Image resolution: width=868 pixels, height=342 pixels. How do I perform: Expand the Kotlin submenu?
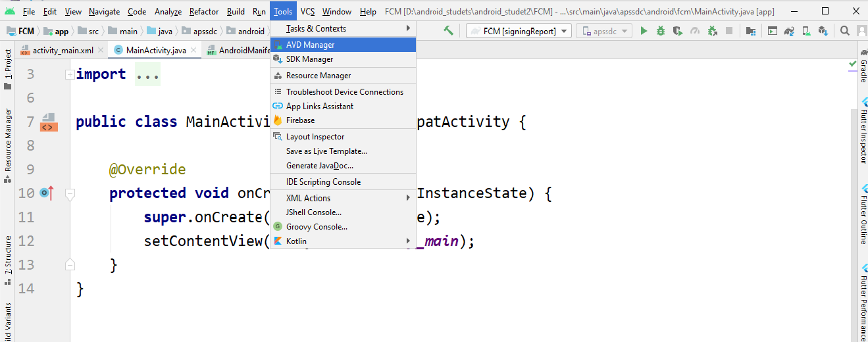[343, 241]
